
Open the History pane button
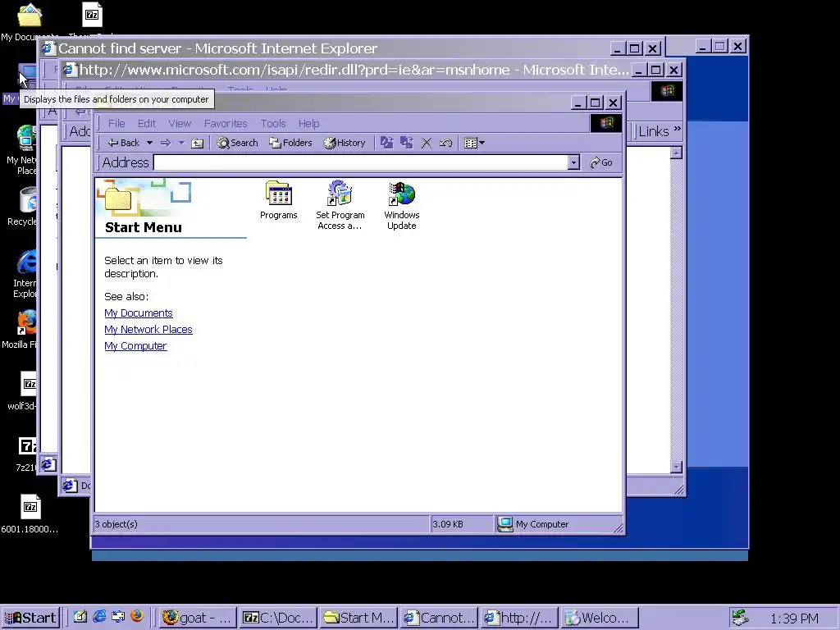pos(345,143)
